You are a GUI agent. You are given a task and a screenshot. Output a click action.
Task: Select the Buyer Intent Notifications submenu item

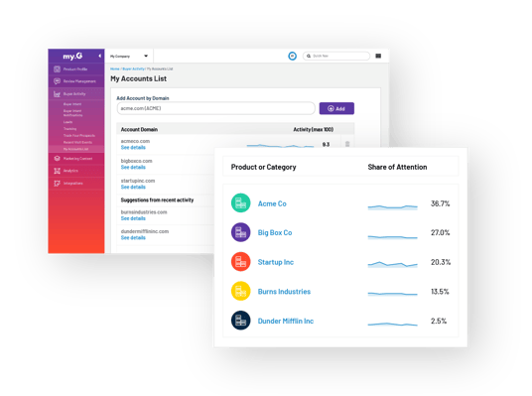coord(72,113)
